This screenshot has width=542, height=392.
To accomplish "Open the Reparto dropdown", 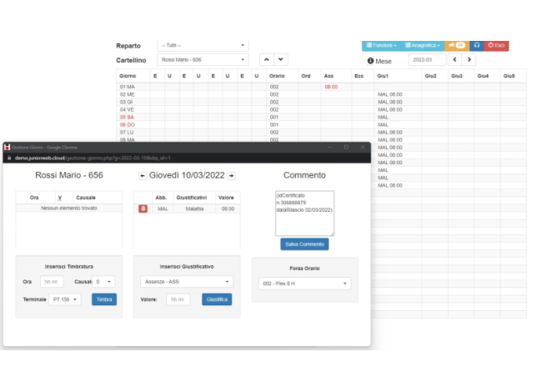I will tap(203, 45).
